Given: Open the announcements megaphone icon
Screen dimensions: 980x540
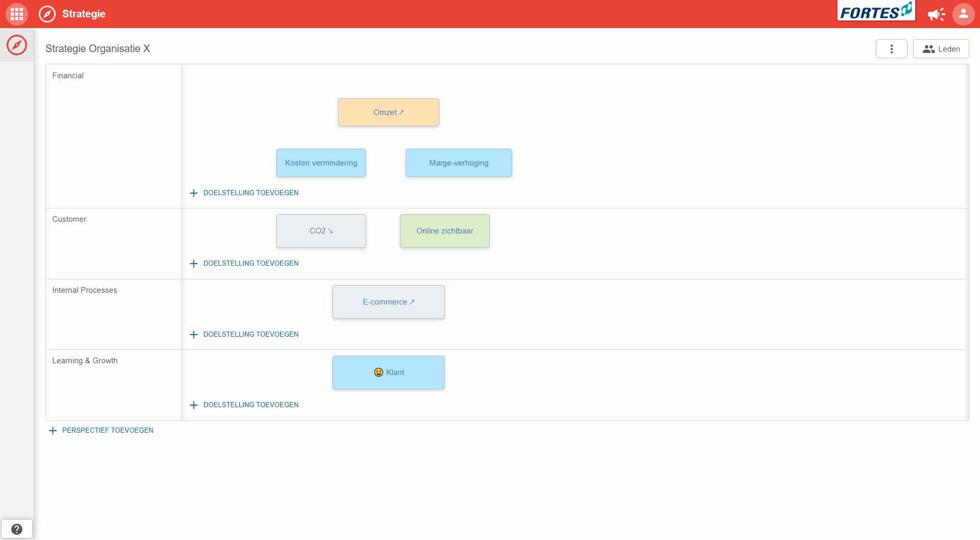Looking at the screenshot, I should click(936, 14).
